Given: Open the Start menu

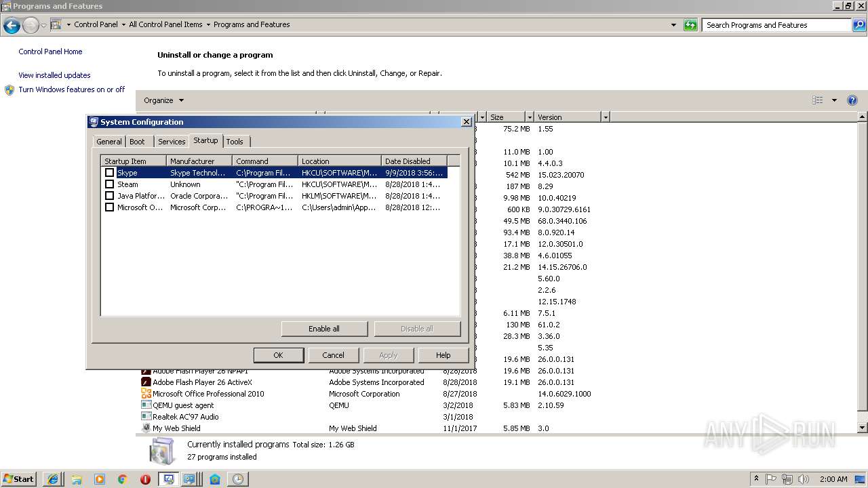Looking at the screenshot, I should pos(19,479).
